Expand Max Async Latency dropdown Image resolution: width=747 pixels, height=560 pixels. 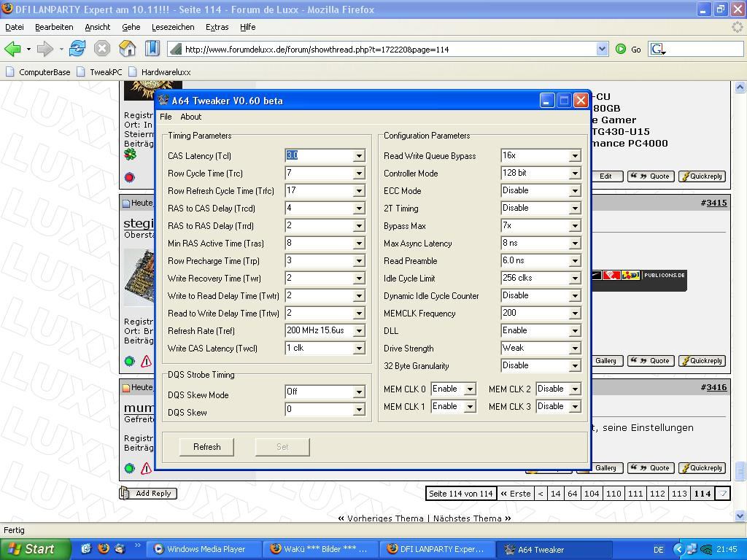[575, 244]
